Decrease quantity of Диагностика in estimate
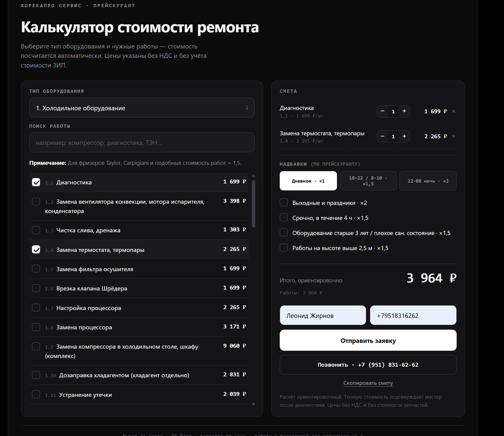Image resolution: width=504 pixels, height=436 pixels. pos(383,111)
